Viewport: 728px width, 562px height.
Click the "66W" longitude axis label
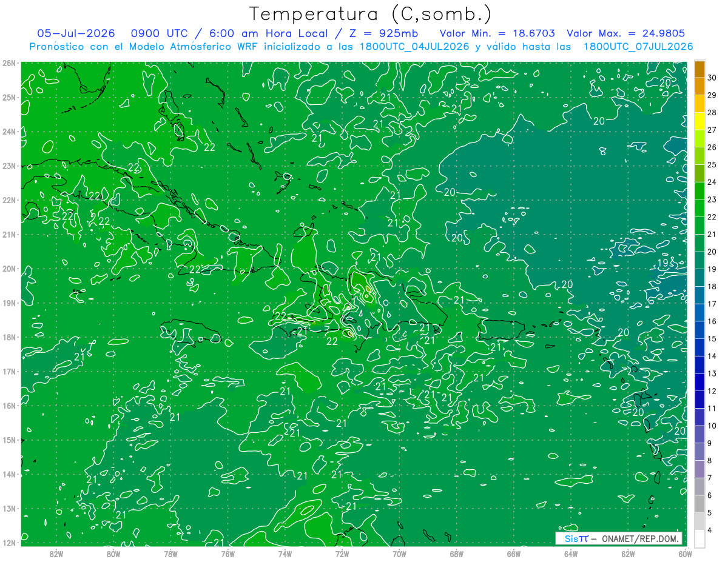(513, 554)
